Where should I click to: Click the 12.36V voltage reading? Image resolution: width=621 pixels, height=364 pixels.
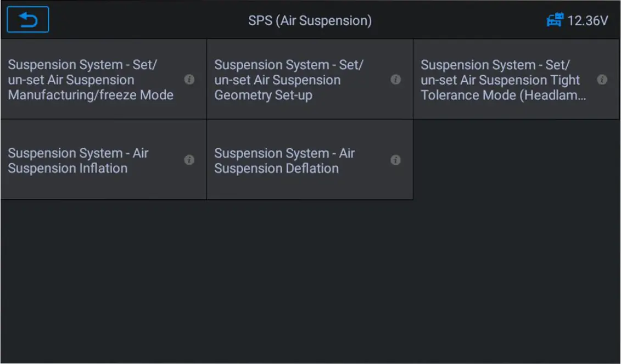(588, 21)
